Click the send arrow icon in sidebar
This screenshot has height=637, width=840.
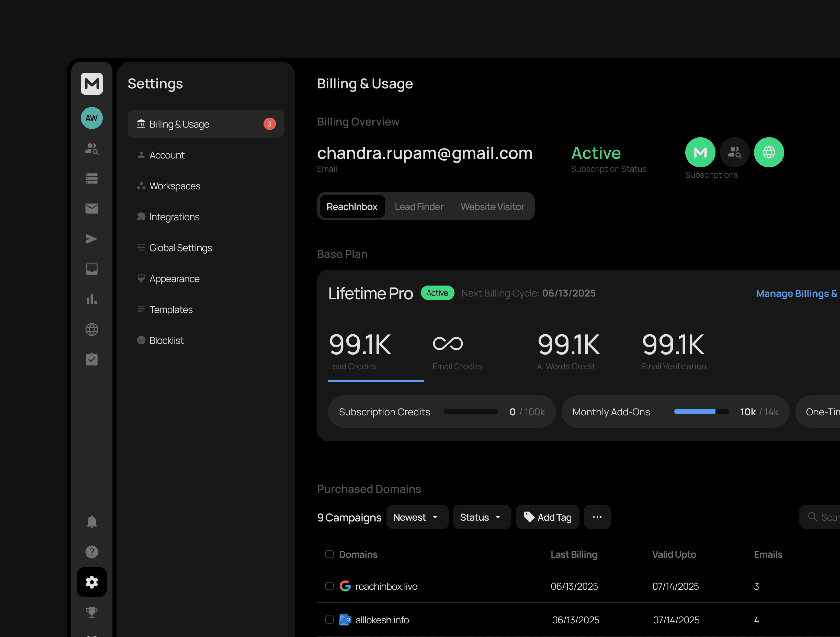(91, 239)
